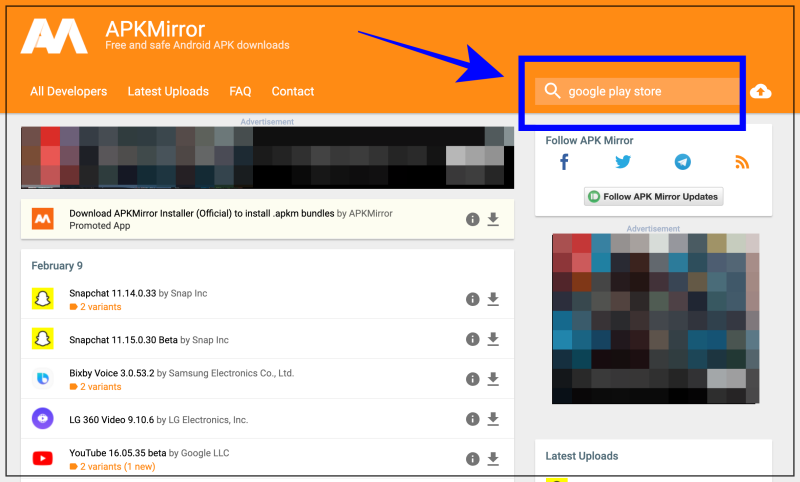The width and height of the screenshot is (800, 482).
Task: Click the Snapchat 11.14.0.33 app icon
Action: tap(43, 299)
